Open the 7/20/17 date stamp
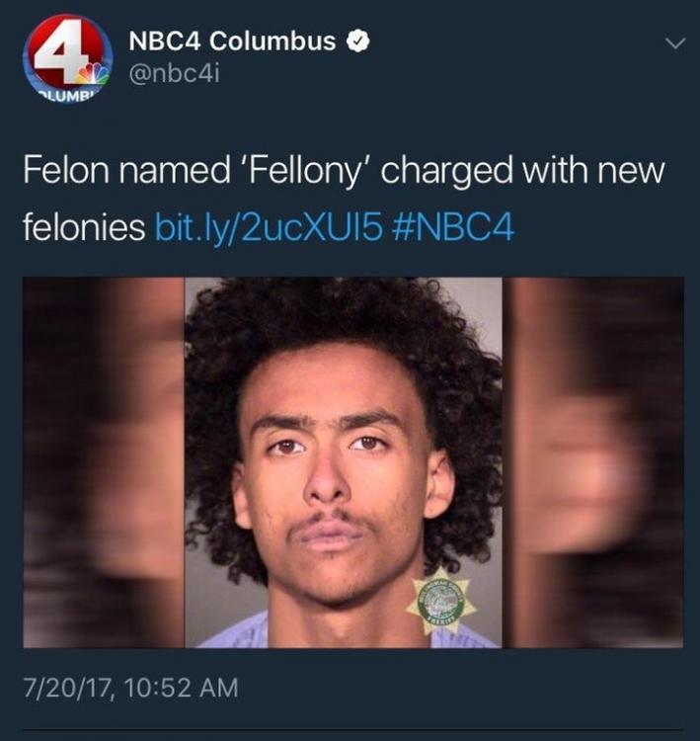 coord(68,688)
